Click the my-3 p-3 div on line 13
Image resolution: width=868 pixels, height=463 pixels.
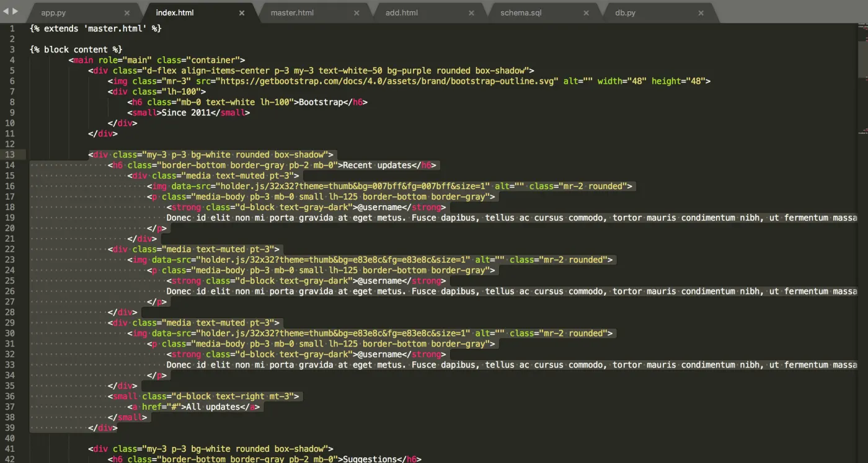(211, 154)
